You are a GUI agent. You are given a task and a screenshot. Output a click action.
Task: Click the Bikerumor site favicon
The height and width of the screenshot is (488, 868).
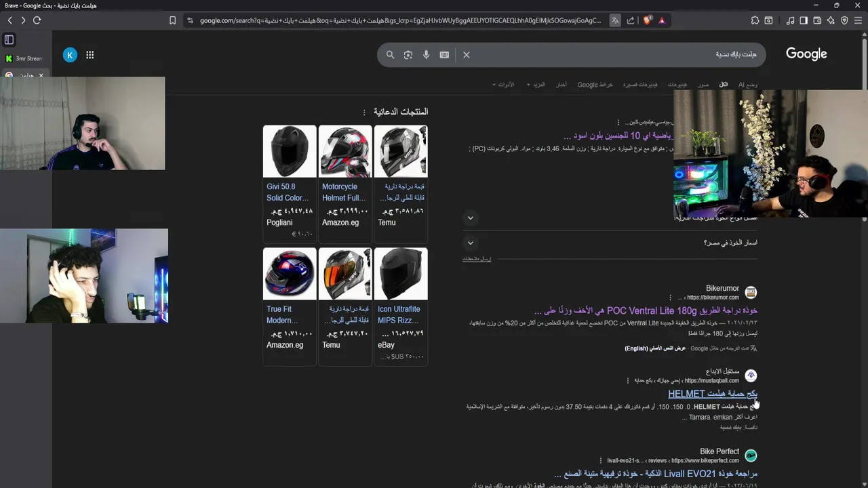(x=751, y=293)
